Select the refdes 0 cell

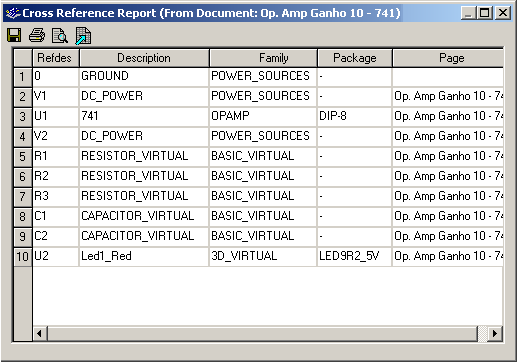click(x=56, y=77)
